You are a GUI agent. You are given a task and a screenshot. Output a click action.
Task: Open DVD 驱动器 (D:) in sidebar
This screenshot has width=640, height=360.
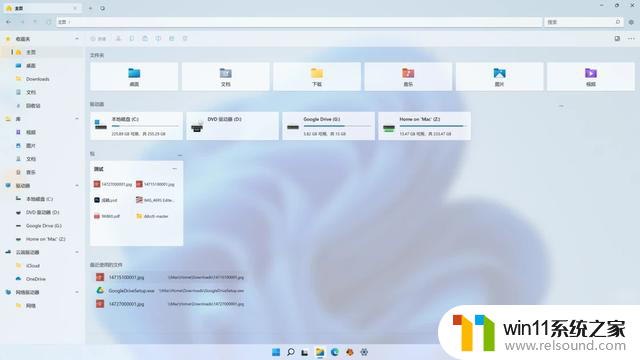coord(42,212)
